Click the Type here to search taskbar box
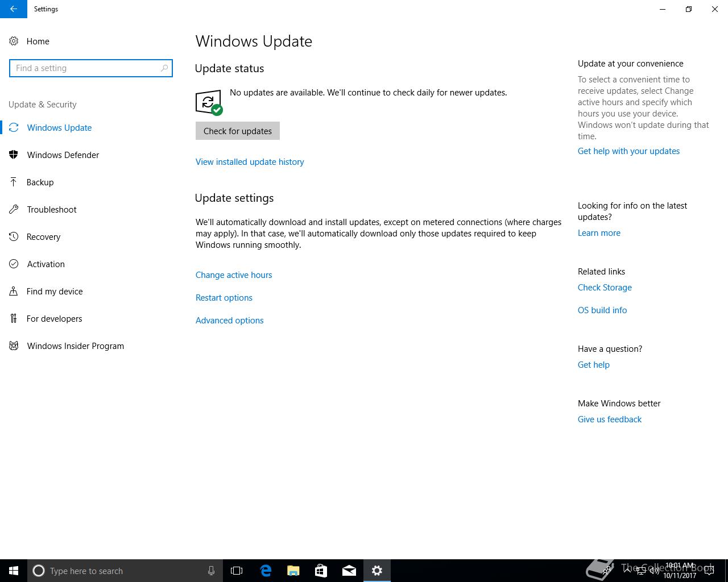Screen dimensions: 728x582 point(125,571)
